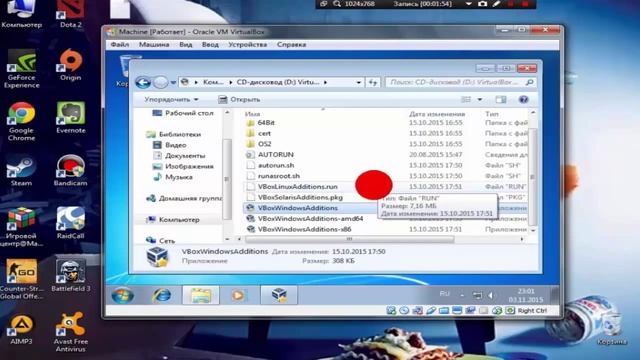Click file list vertical scrollbar
The height and width of the screenshot is (360, 640).
pyautogui.click(x=532, y=177)
